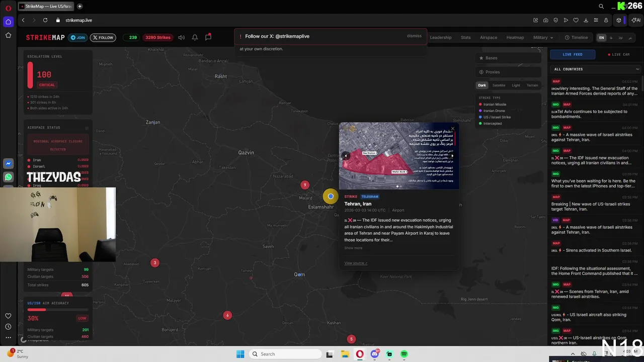Open Opera bookmarks star sidebar icon
Image resolution: width=644 pixels, height=362 pixels.
8,35
